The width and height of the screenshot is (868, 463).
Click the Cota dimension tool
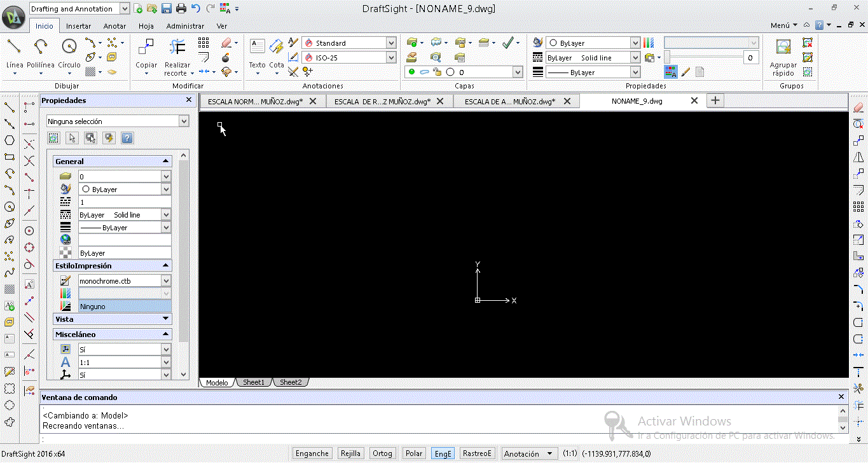coord(277,47)
